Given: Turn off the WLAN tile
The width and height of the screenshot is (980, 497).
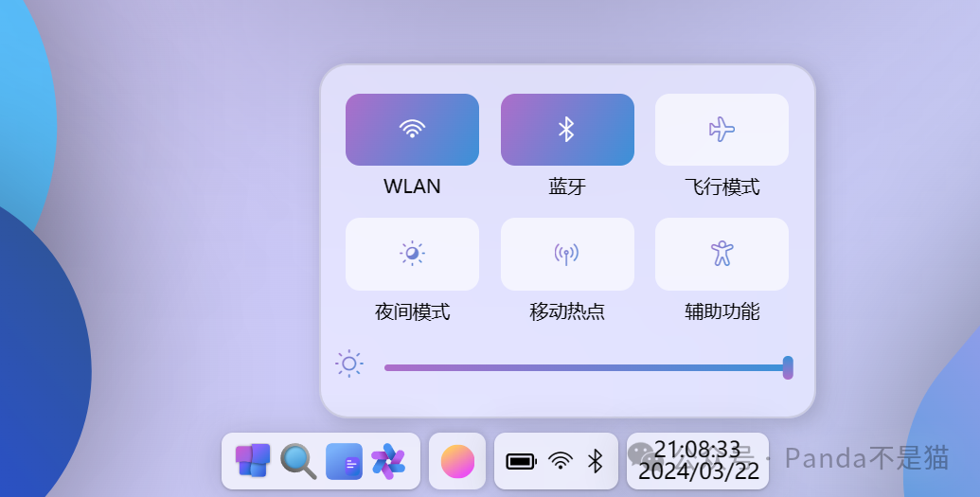Looking at the screenshot, I should click(x=412, y=130).
